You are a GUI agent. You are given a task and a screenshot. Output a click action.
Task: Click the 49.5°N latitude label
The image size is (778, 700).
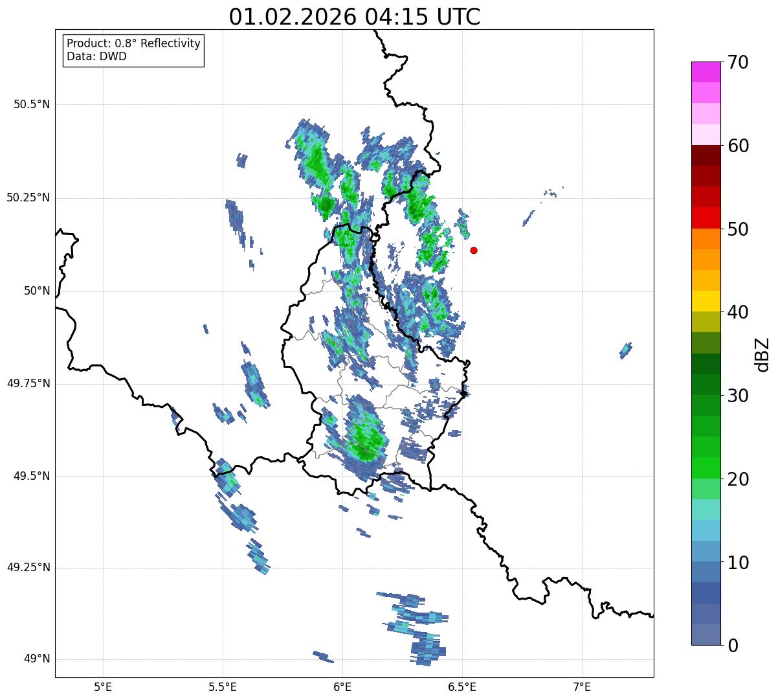[32, 476]
